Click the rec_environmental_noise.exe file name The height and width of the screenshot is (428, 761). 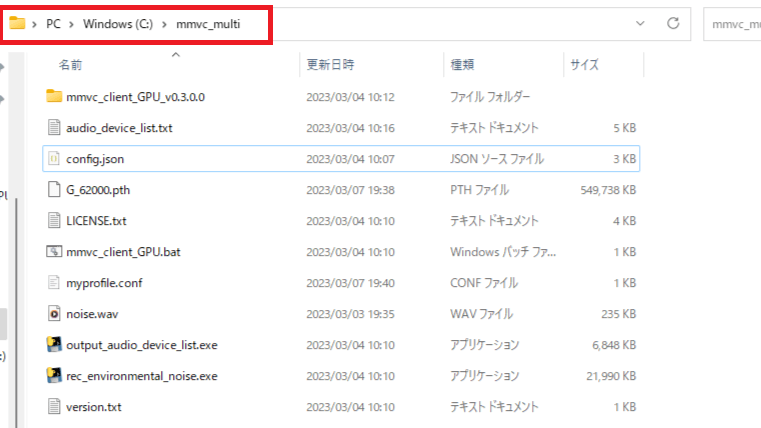142,377
